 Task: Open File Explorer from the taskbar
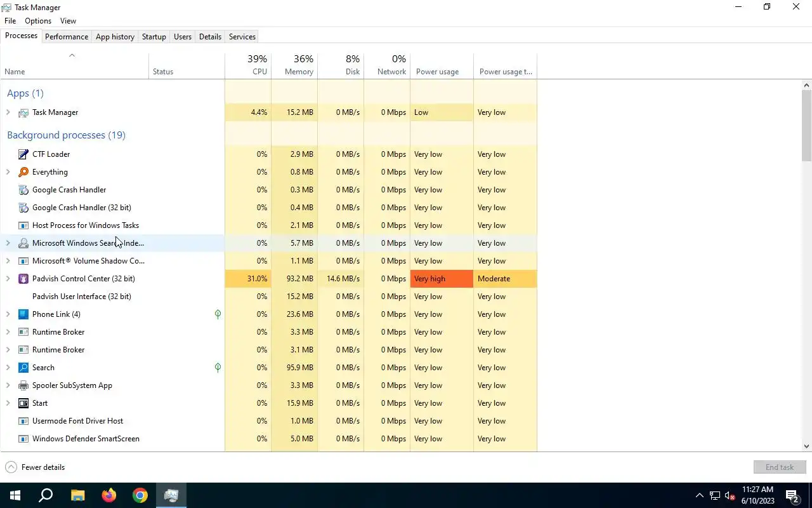pos(77,495)
